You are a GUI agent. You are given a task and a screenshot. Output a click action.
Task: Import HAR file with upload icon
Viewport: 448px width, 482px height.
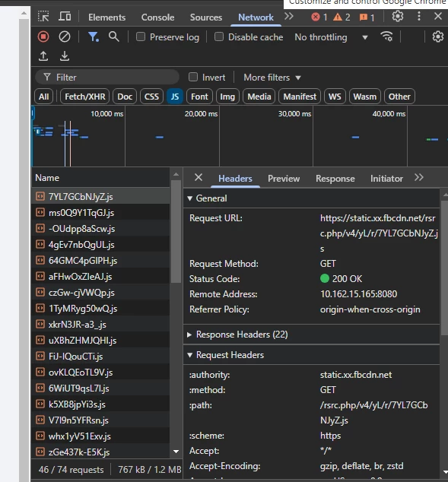(x=43, y=56)
